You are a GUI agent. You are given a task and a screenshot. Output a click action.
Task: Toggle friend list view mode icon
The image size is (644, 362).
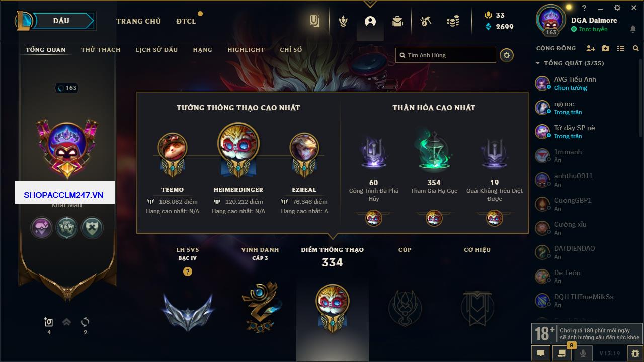pos(621,48)
